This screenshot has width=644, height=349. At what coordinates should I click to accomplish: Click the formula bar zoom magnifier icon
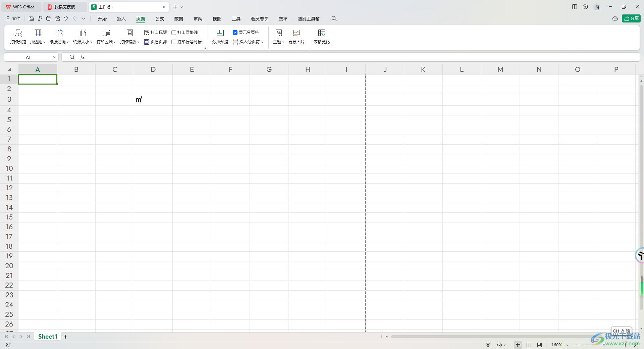pos(72,57)
